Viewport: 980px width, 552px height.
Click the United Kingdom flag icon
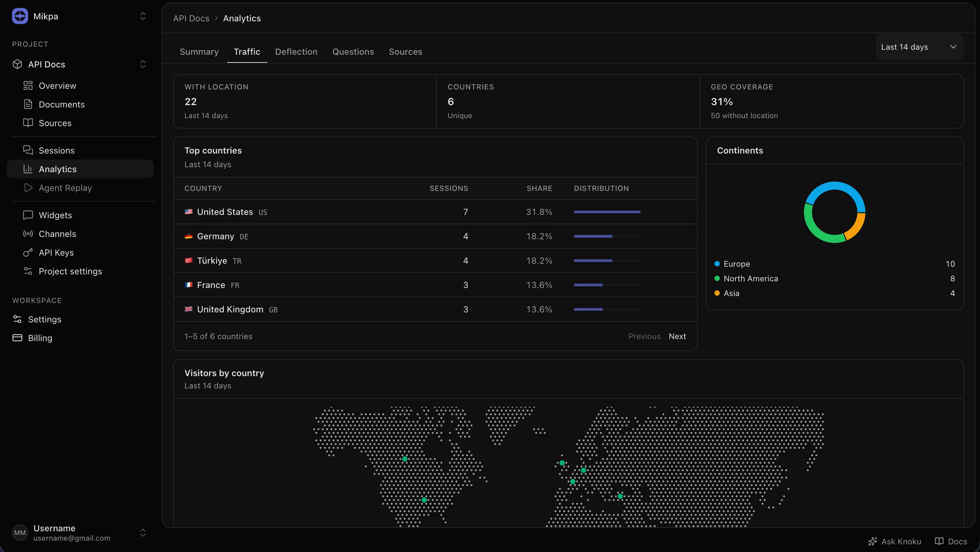[x=188, y=309]
